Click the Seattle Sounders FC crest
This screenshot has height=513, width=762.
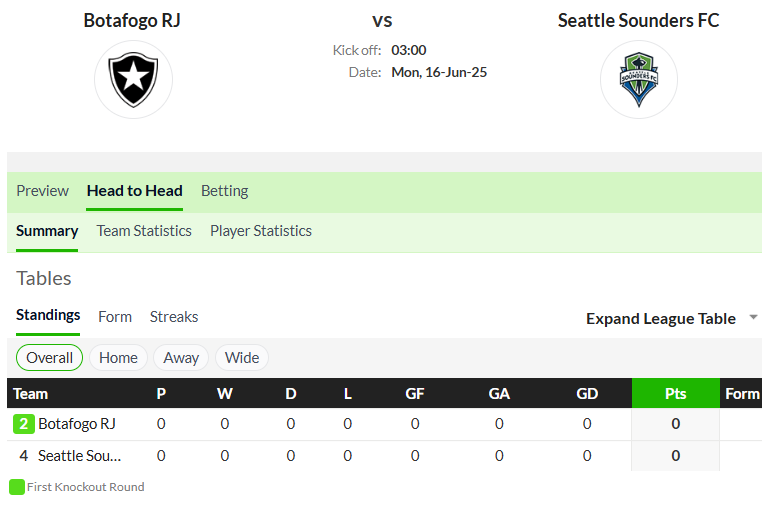(639, 79)
